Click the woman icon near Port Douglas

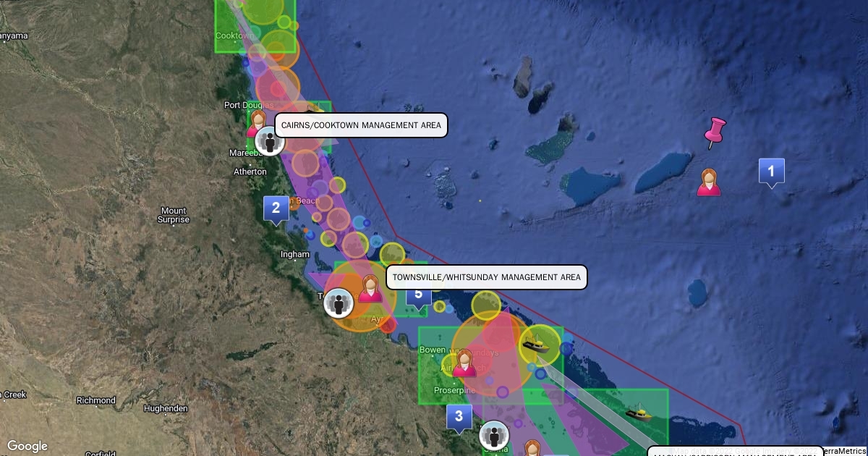point(256,124)
